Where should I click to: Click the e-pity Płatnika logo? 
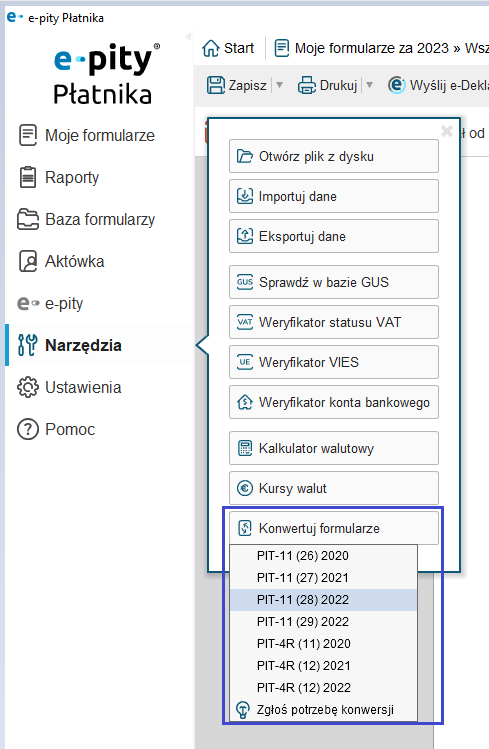tap(106, 74)
